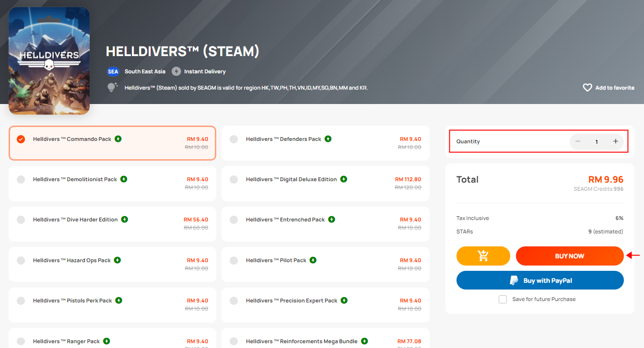
Task: Click the instant delivery badge on Hazard Ops Pack
Action: tap(117, 260)
